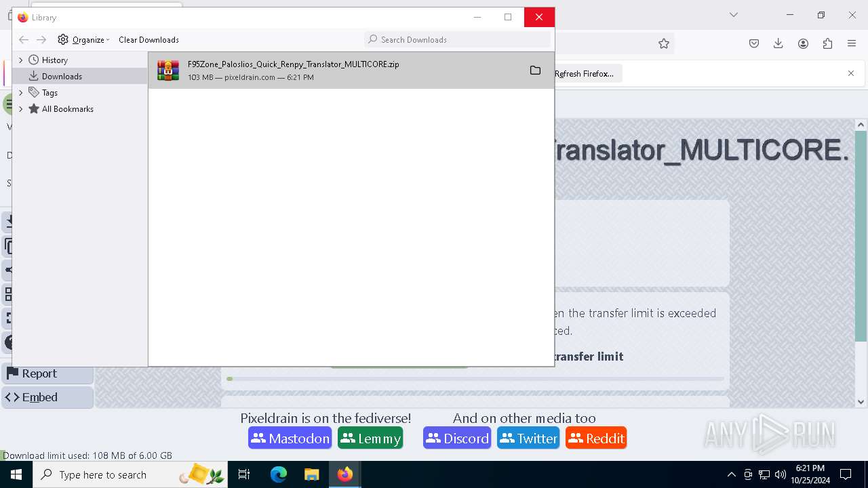This screenshot has height=488, width=868.
Task: Open Save to Pocket icon
Action: [x=754, y=43]
